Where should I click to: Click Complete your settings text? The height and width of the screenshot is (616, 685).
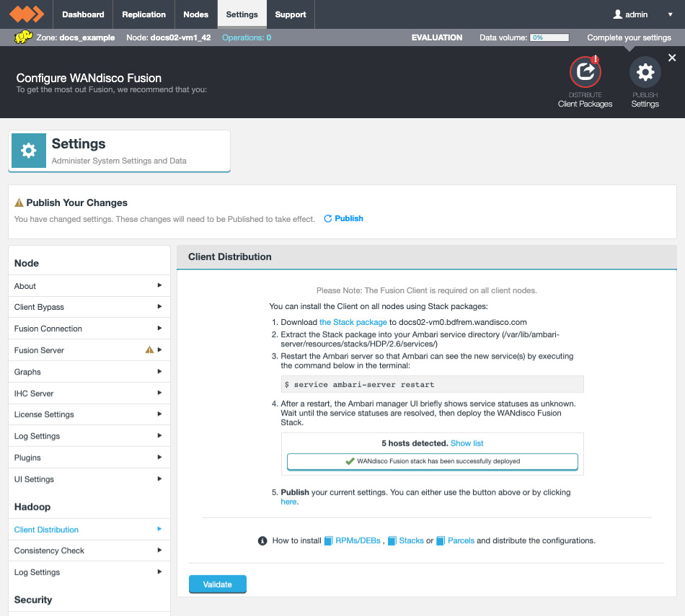tap(629, 37)
